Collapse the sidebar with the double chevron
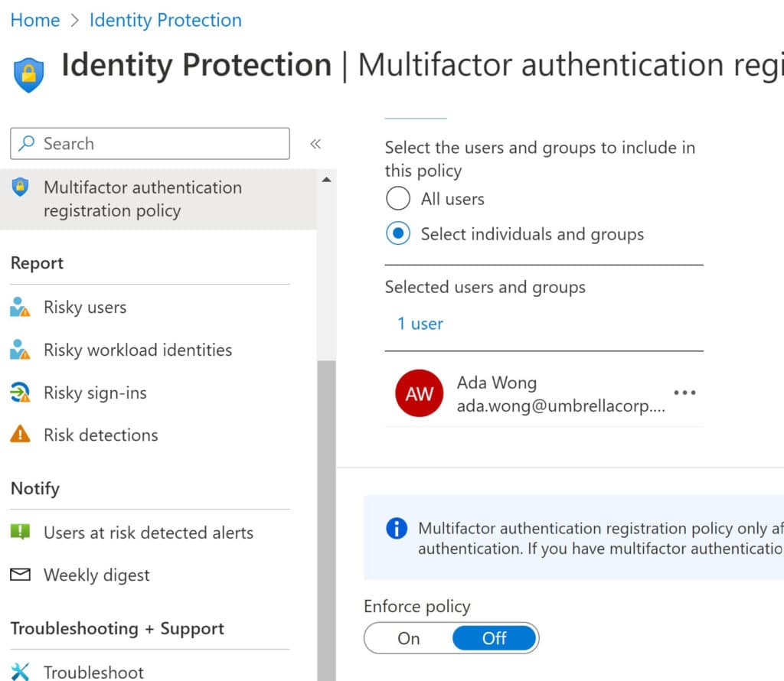Viewport: 784px width, 681px height. 315,142
